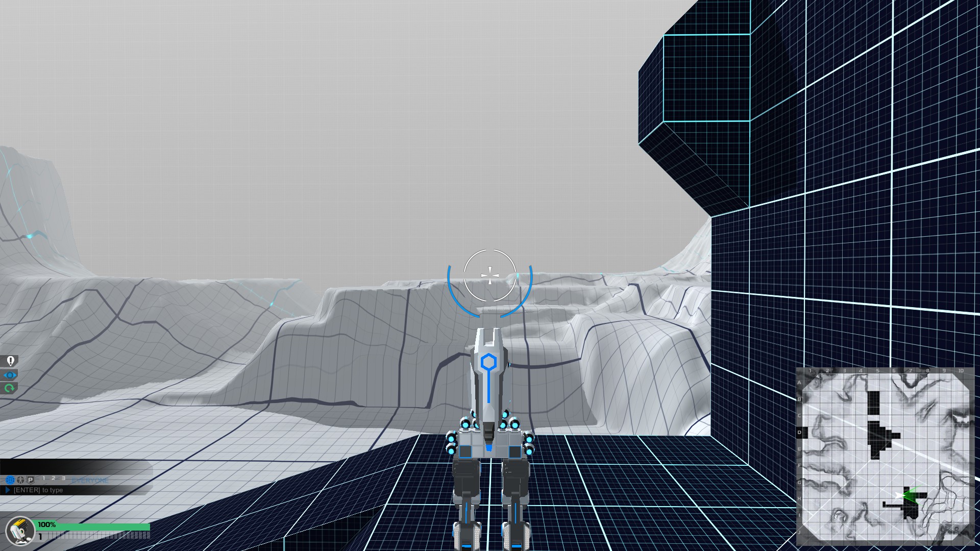Select the globe chat channel icon
Viewport: 980px width, 551px height.
[10, 480]
